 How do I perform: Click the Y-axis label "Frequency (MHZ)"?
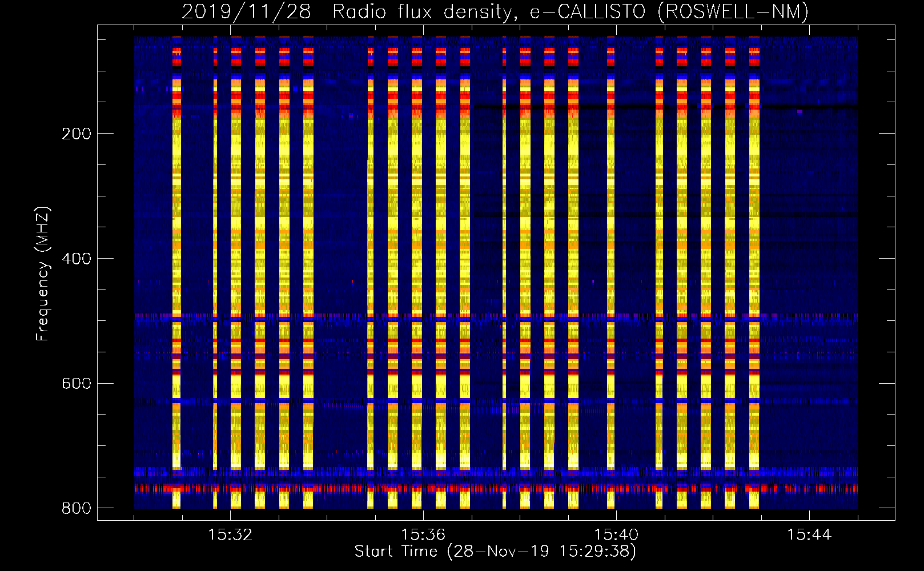[x=43, y=274]
